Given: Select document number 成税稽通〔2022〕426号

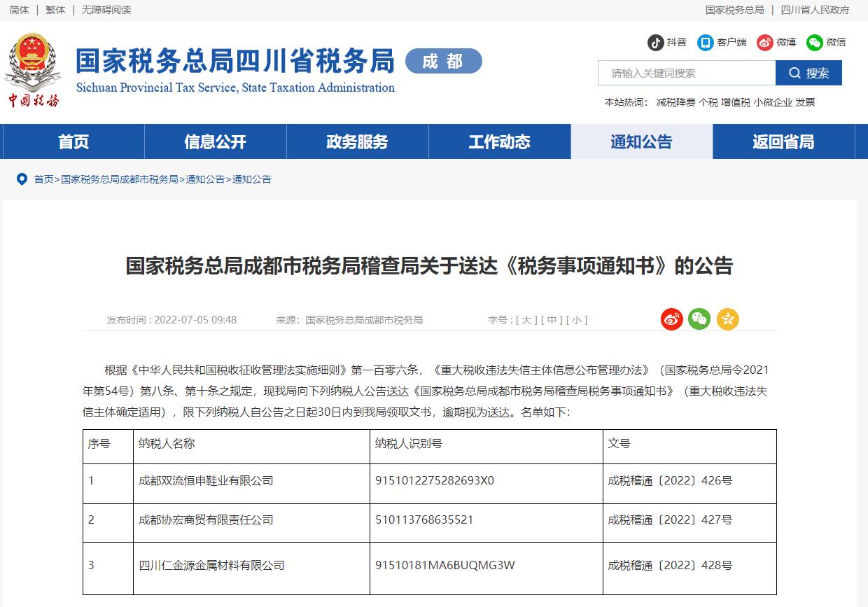Looking at the screenshot, I should point(670,481).
